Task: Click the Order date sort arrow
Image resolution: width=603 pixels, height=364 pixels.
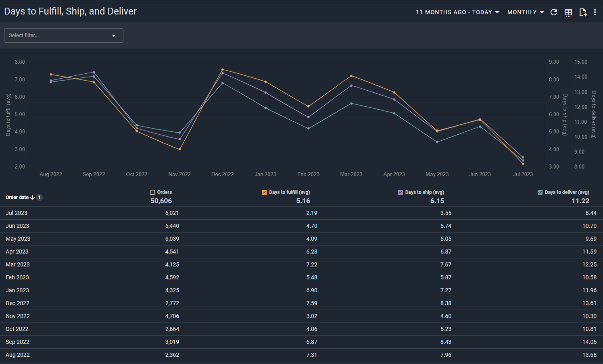Action: click(32, 198)
